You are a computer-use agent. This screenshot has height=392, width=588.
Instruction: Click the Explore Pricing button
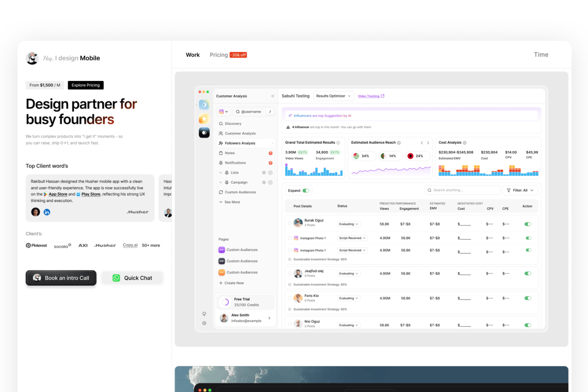(86, 85)
